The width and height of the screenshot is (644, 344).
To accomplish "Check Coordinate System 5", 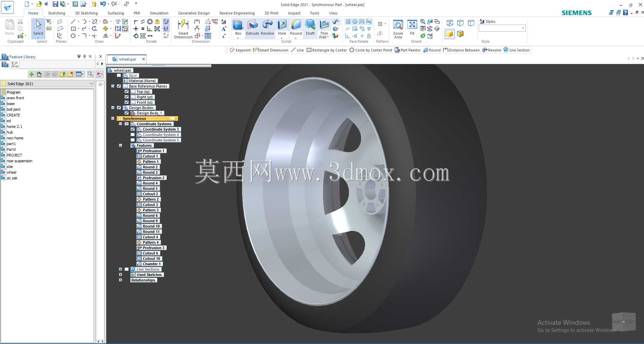I will coord(133,140).
